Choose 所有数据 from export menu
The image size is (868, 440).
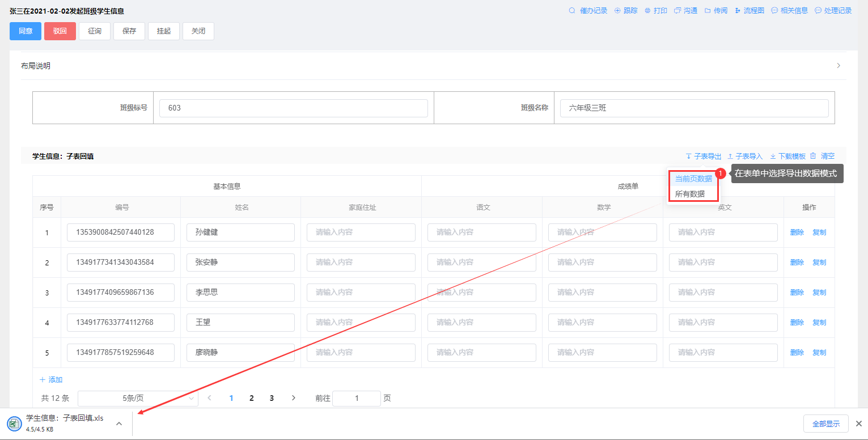pyautogui.click(x=690, y=194)
